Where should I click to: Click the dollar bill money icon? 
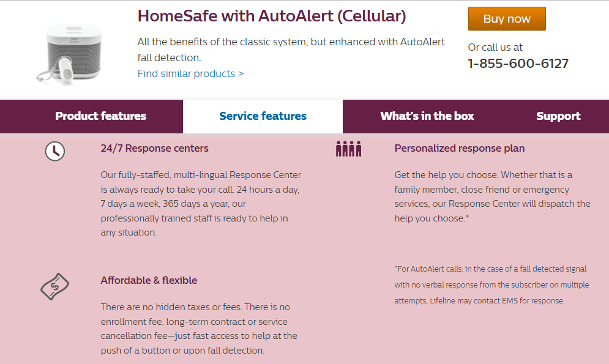pyautogui.click(x=54, y=286)
